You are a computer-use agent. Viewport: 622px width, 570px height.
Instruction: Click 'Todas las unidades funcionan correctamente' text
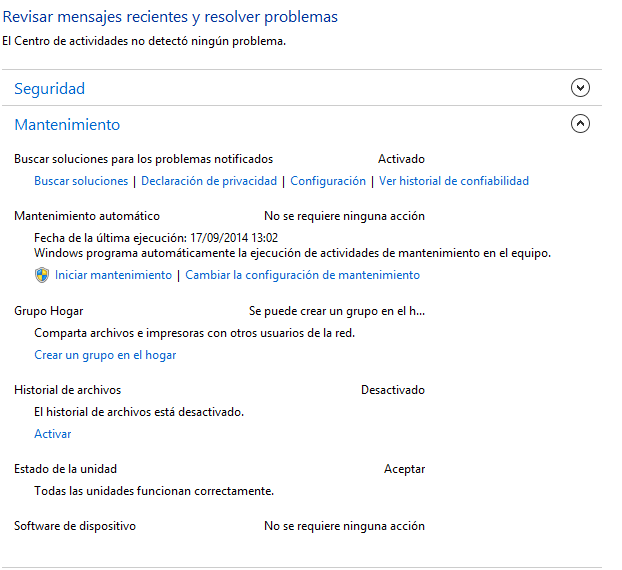pyautogui.click(x=154, y=491)
